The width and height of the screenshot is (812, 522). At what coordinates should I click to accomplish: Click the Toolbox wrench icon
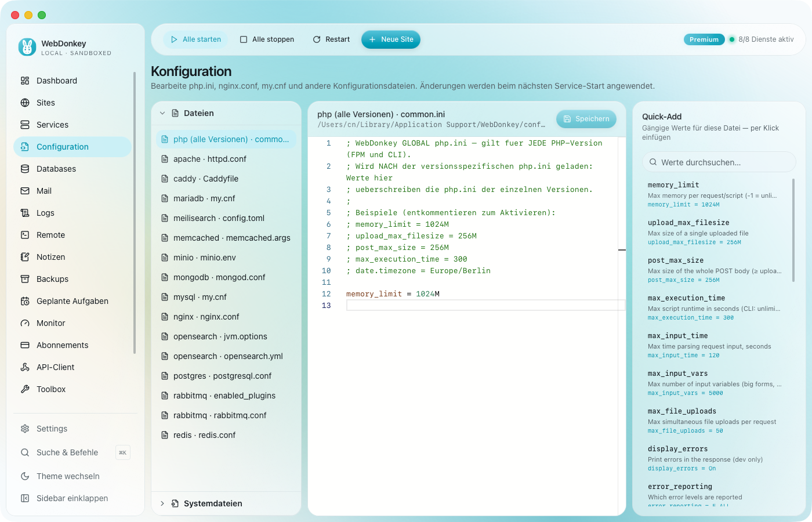click(x=25, y=389)
